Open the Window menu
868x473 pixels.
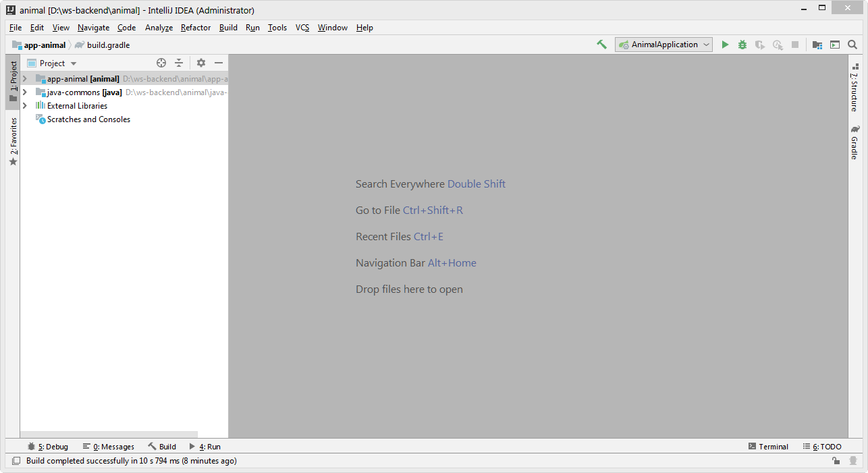(x=333, y=28)
